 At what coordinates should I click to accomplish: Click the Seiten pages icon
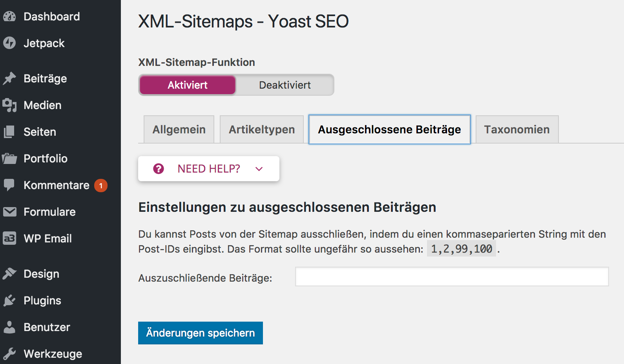point(9,132)
